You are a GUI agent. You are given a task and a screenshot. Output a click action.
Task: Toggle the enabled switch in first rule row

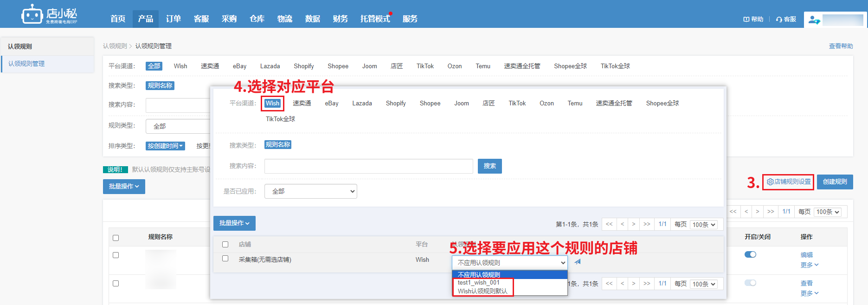pyautogui.click(x=750, y=254)
